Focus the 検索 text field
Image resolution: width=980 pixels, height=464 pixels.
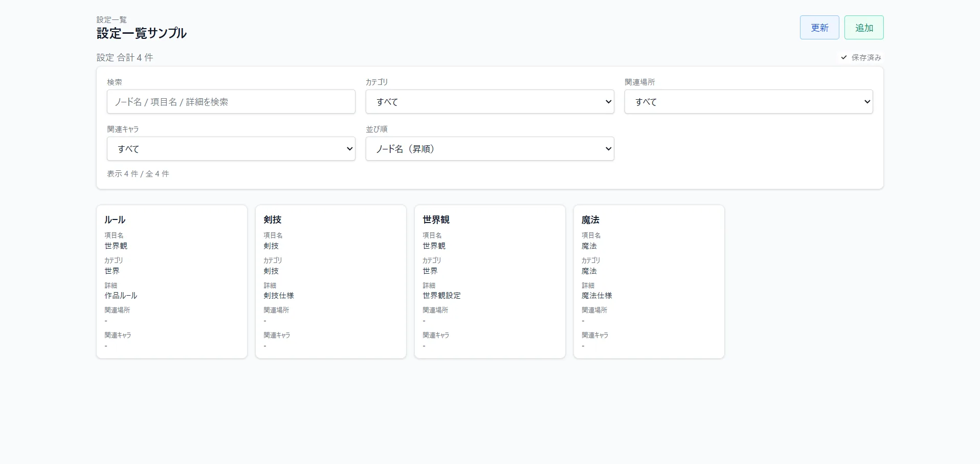coord(231,102)
